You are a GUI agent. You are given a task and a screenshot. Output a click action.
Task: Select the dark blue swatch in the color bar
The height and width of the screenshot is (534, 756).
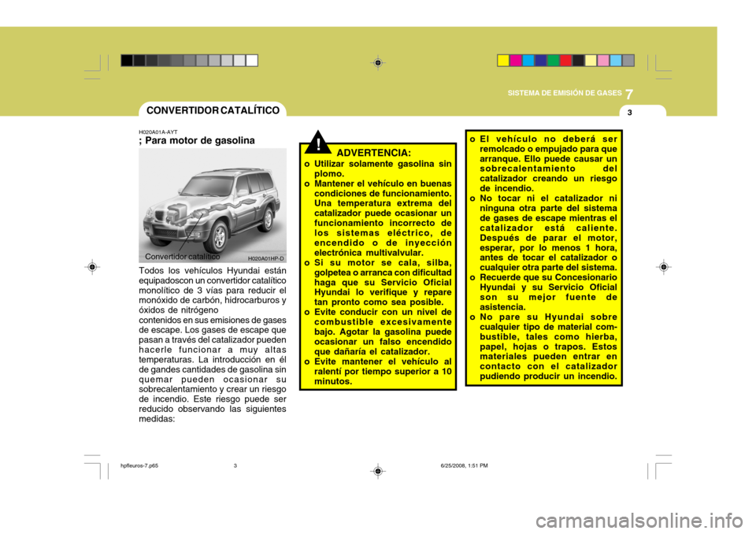point(541,61)
